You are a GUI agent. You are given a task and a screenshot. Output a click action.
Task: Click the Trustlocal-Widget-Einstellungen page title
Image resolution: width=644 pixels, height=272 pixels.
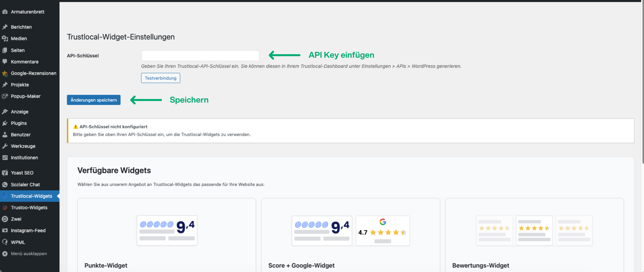(x=121, y=37)
